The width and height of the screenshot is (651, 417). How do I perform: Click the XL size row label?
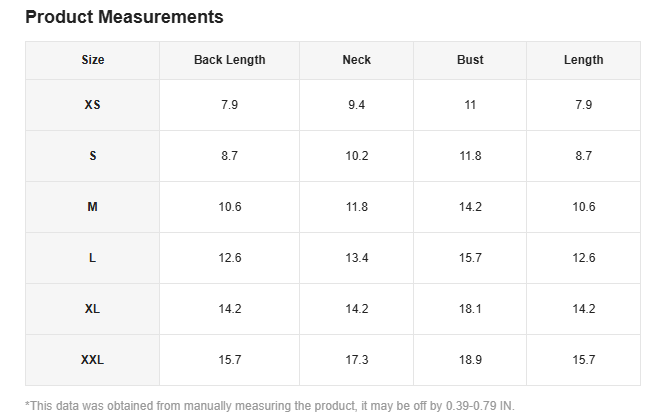click(x=93, y=309)
